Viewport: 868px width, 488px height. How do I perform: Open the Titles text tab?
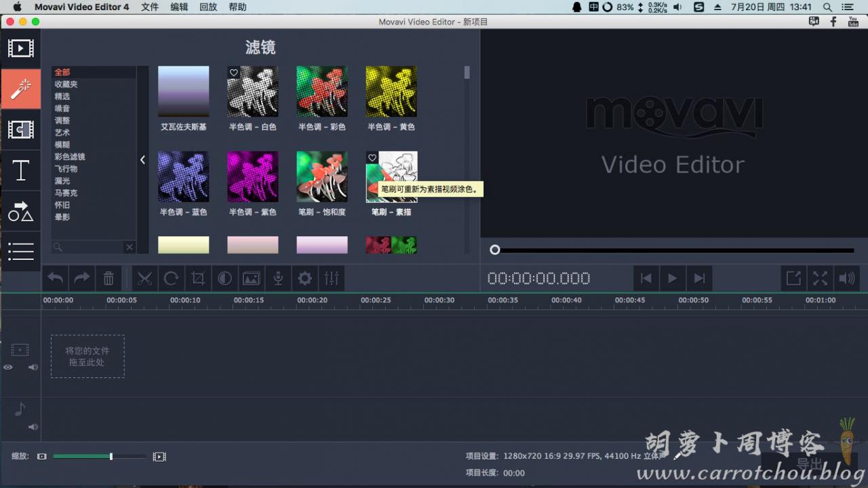pos(20,170)
